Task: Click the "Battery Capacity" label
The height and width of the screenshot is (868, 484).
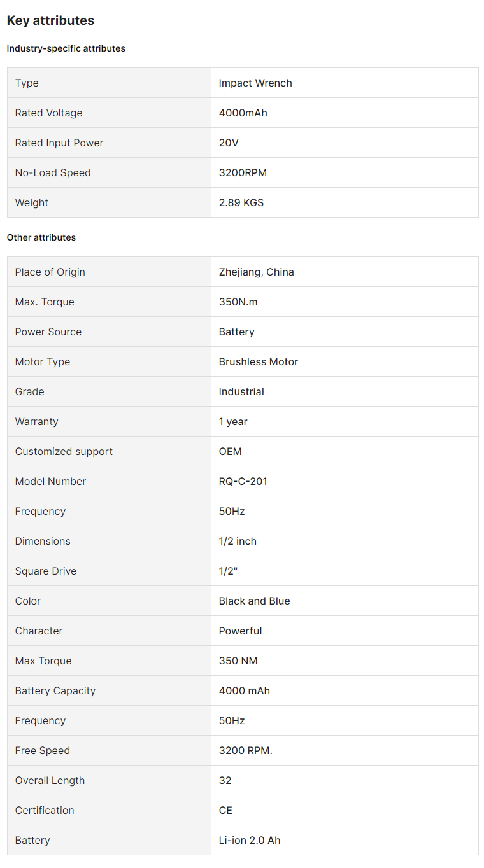Action: coord(55,691)
